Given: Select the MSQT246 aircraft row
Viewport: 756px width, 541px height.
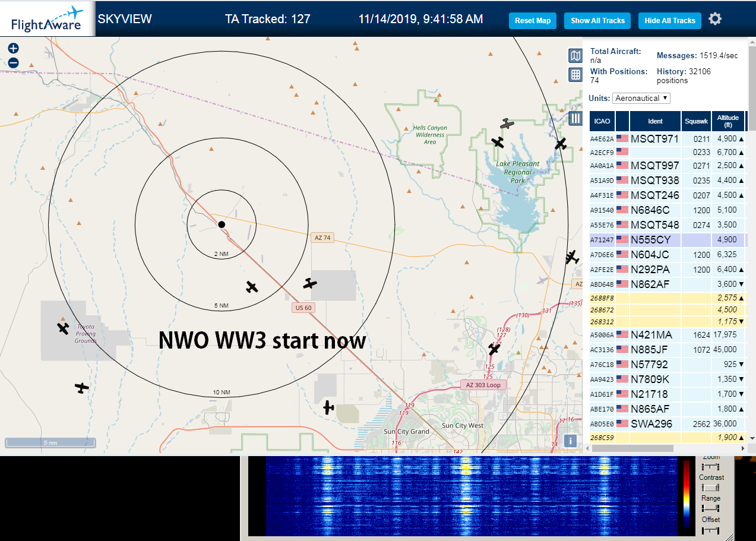Looking at the screenshot, I should (x=668, y=195).
